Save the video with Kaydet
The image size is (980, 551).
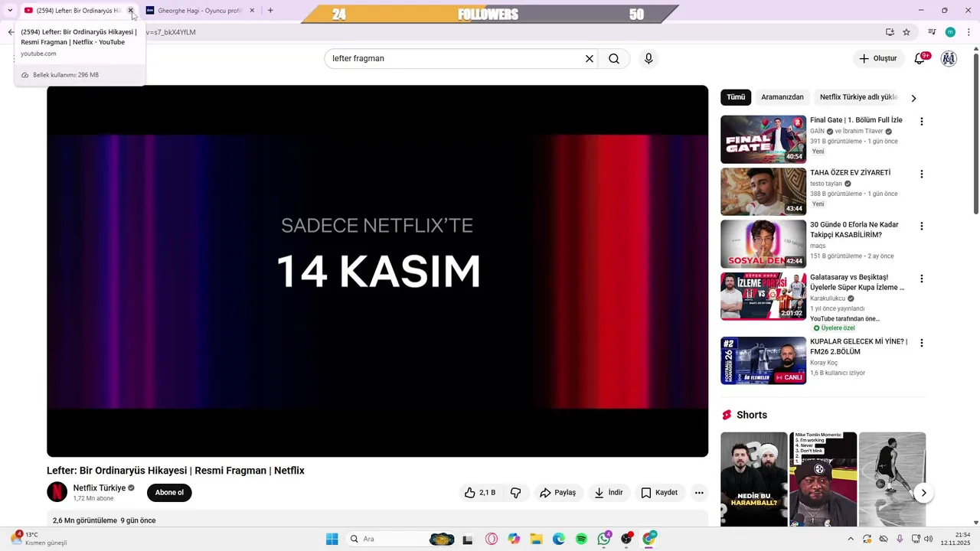click(659, 493)
